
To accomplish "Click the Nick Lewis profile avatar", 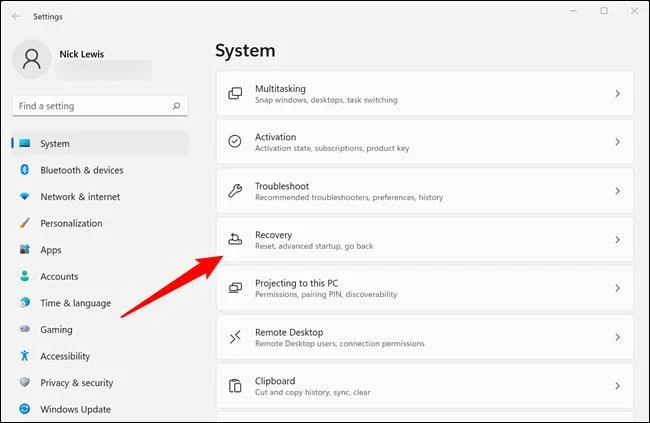I will 32,59.
